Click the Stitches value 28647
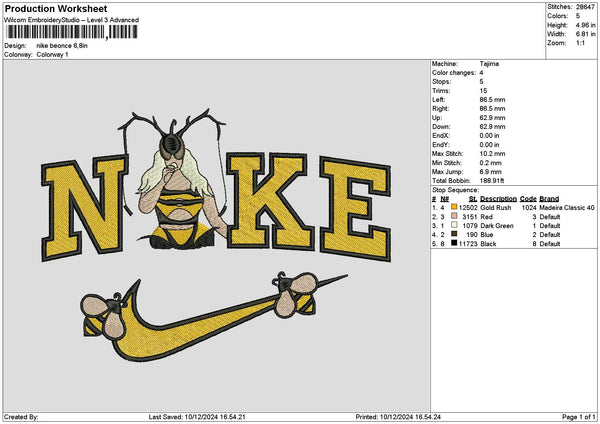The height and width of the screenshot is (424, 600). tap(585, 7)
